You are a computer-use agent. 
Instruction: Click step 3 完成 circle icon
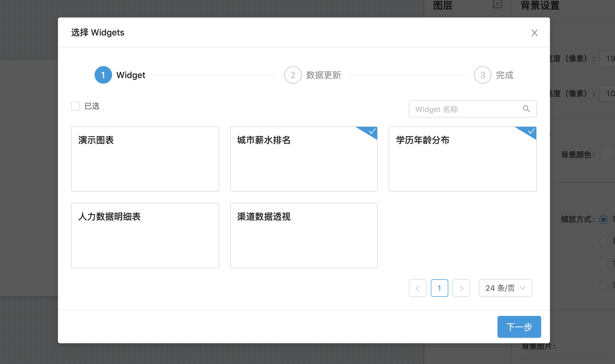[x=482, y=75]
